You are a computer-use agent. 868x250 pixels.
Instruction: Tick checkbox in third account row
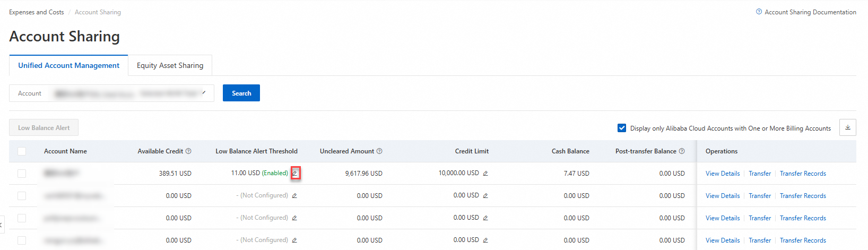click(x=22, y=218)
